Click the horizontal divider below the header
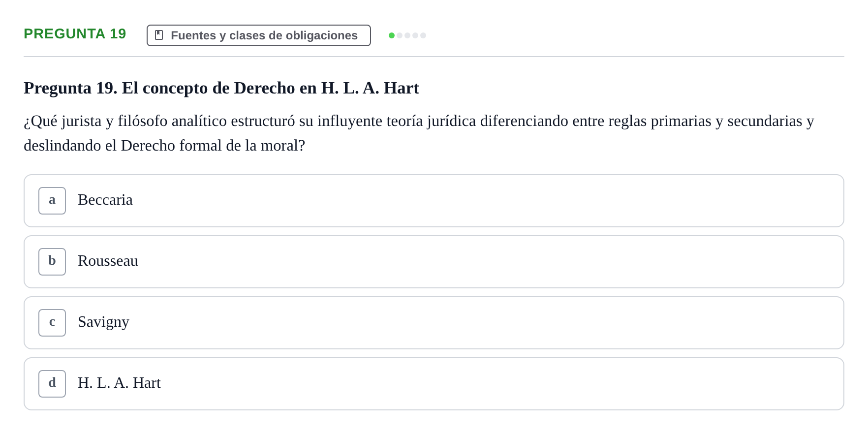 click(434, 57)
